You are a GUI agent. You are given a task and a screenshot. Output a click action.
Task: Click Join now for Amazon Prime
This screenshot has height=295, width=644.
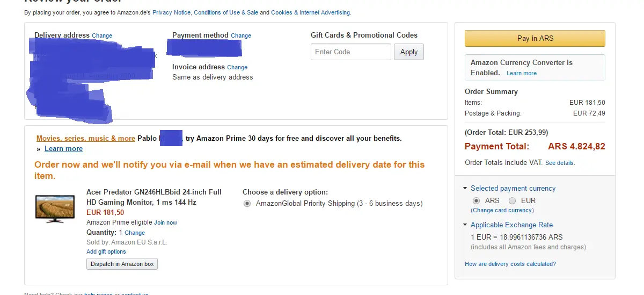click(x=165, y=222)
